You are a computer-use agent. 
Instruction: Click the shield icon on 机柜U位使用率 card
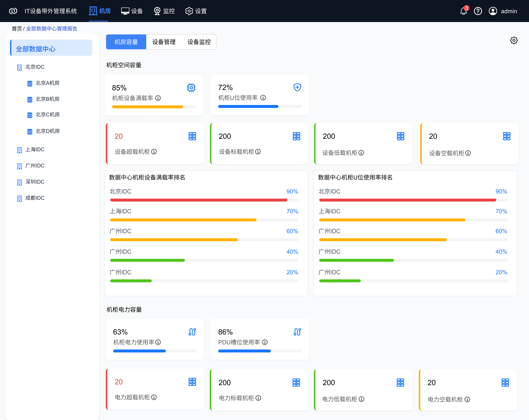[x=297, y=87]
